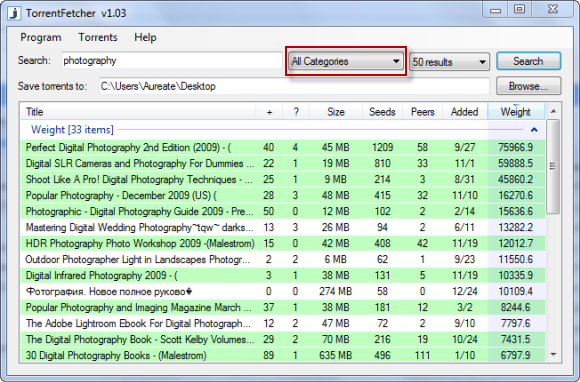The height and width of the screenshot is (382, 580).
Task: Click size value 635 MB
Action: pyautogui.click(x=335, y=355)
